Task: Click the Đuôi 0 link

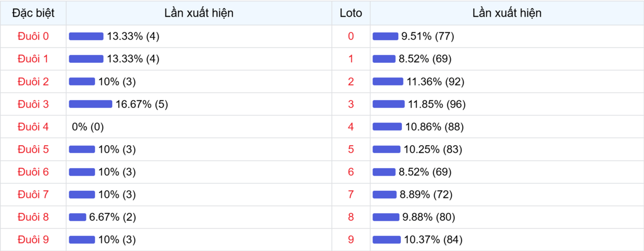Action: (33, 37)
